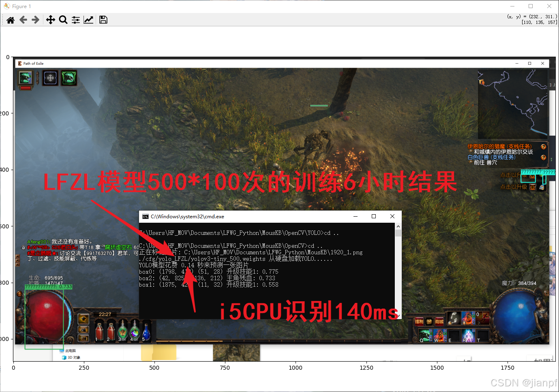Minimize the Path of Exile window
The height and width of the screenshot is (392, 559).
[517, 63]
